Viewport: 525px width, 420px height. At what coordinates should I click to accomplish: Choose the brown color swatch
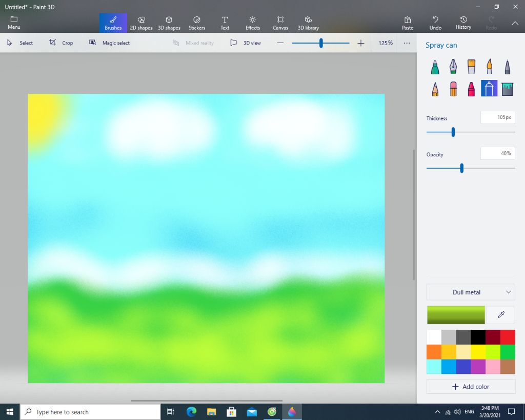[508, 367]
